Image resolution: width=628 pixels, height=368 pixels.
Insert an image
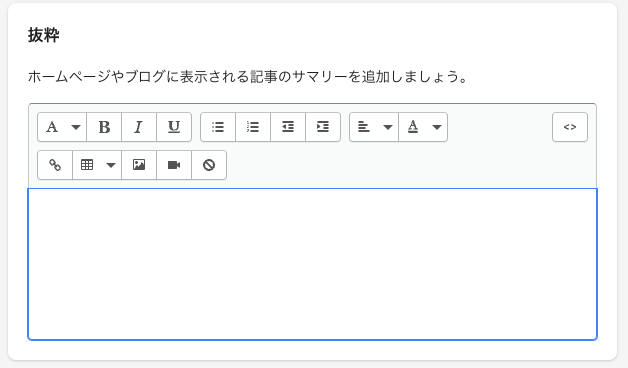[x=139, y=165]
